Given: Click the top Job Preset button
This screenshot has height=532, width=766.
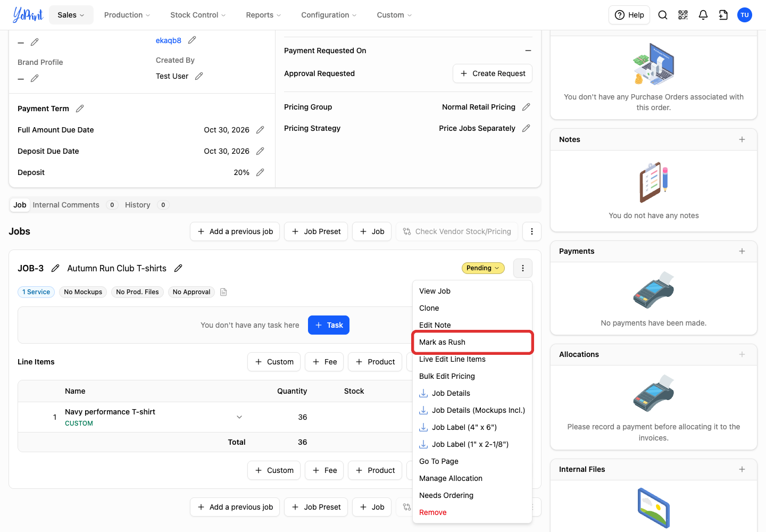Looking at the screenshot, I should pos(316,231).
